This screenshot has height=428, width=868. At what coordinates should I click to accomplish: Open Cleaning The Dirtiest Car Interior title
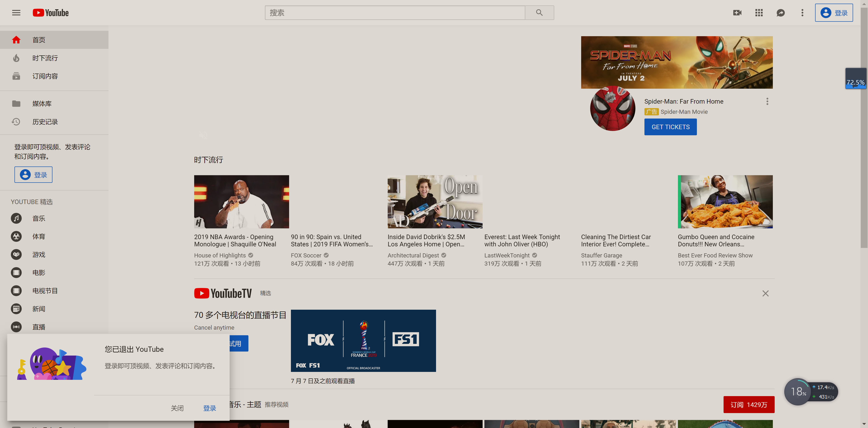click(616, 240)
